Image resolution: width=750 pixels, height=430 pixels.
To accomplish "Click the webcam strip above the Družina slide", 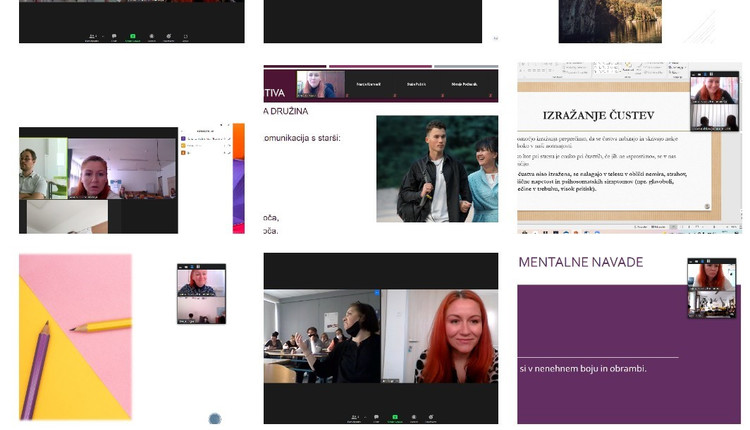I will [380, 84].
